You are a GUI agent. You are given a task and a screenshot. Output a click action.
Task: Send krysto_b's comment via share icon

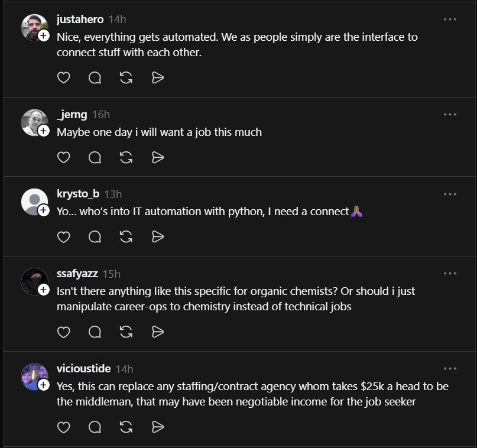157,236
